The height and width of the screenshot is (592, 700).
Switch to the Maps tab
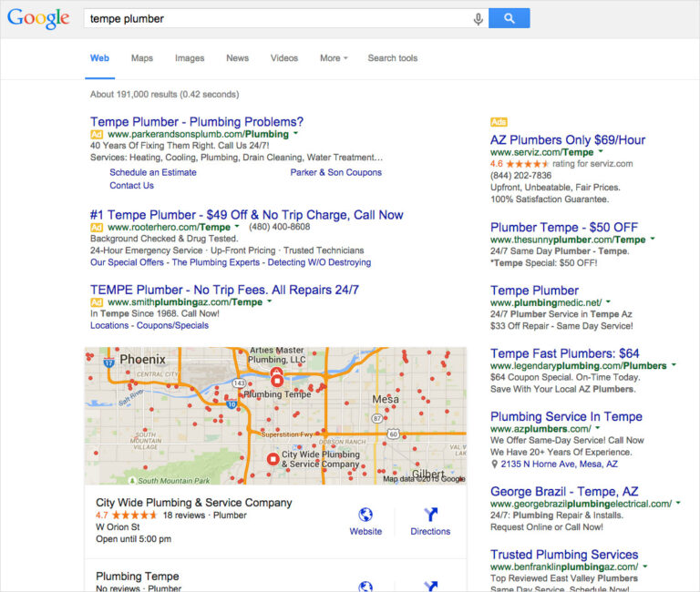142,58
